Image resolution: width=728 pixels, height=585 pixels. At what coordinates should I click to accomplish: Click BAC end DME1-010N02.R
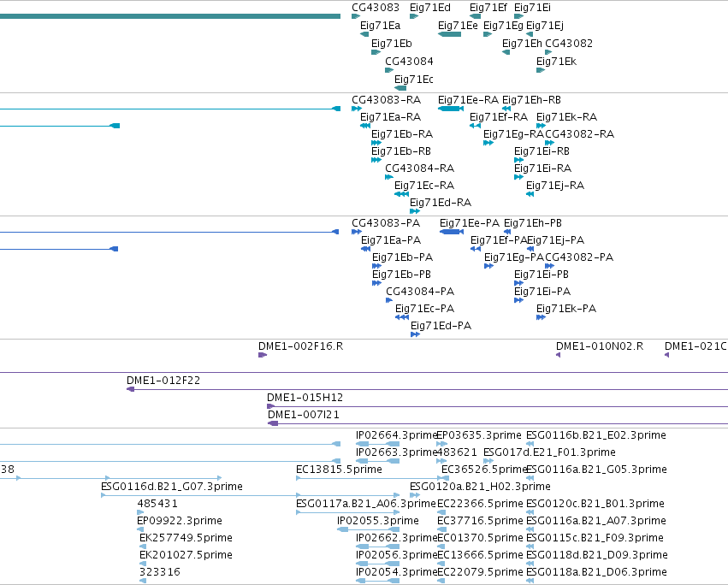click(600, 347)
